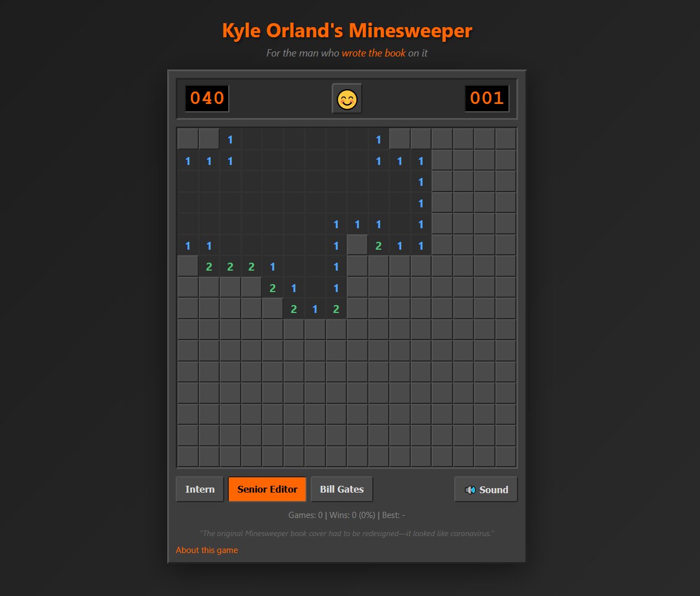The image size is (700, 596).
Task: Reveal the unrevealed cell in the top-left corner
Action: (187, 139)
